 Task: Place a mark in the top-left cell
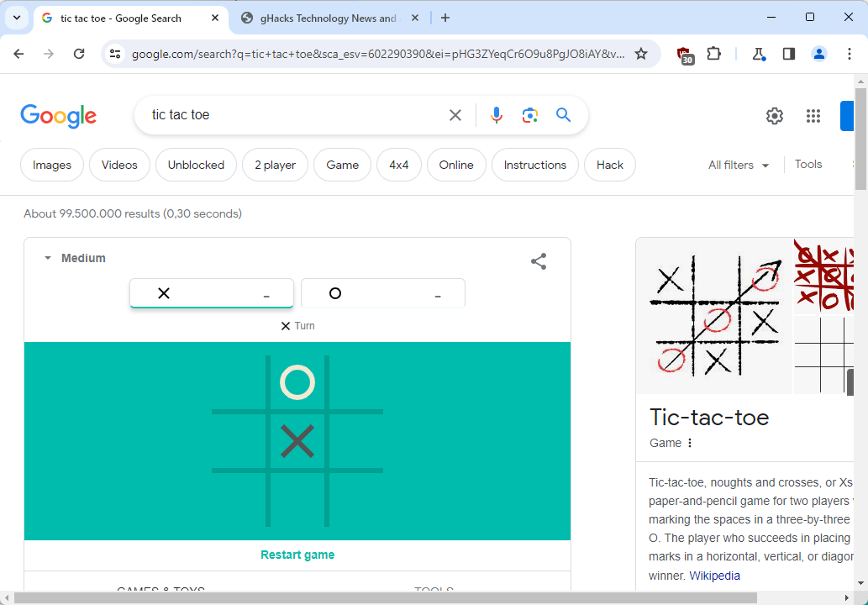click(239, 382)
